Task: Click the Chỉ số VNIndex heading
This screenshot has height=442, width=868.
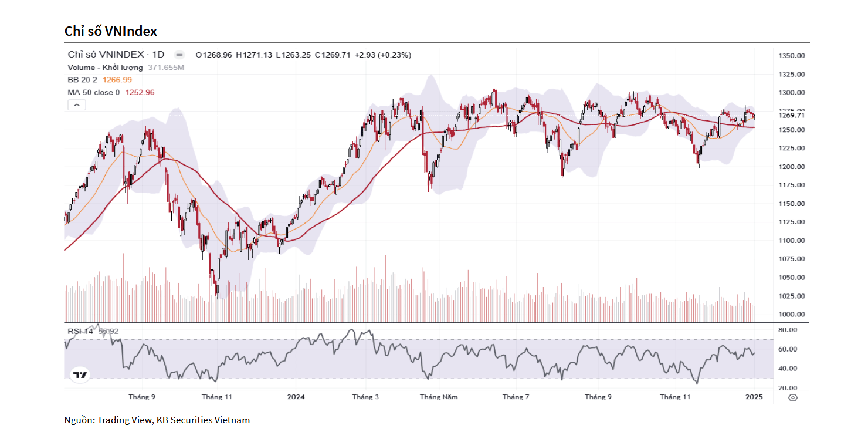Action: click(111, 31)
